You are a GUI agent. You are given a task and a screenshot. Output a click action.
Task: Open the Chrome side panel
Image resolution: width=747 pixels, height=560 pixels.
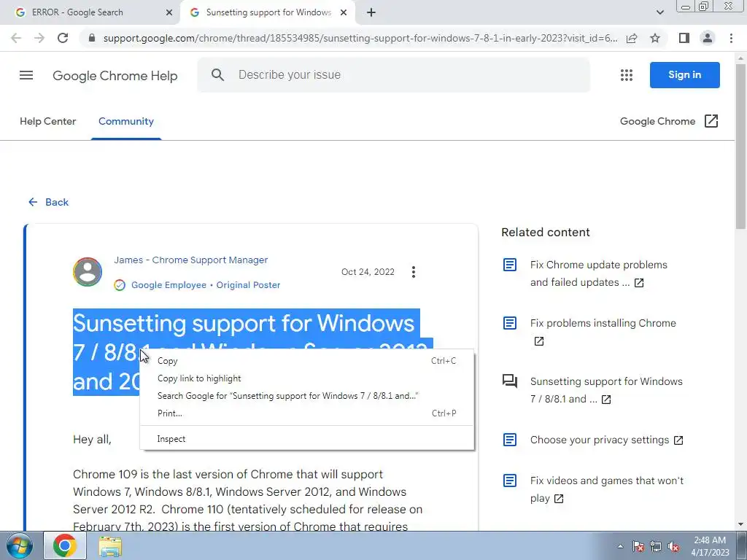pos(684,38)
